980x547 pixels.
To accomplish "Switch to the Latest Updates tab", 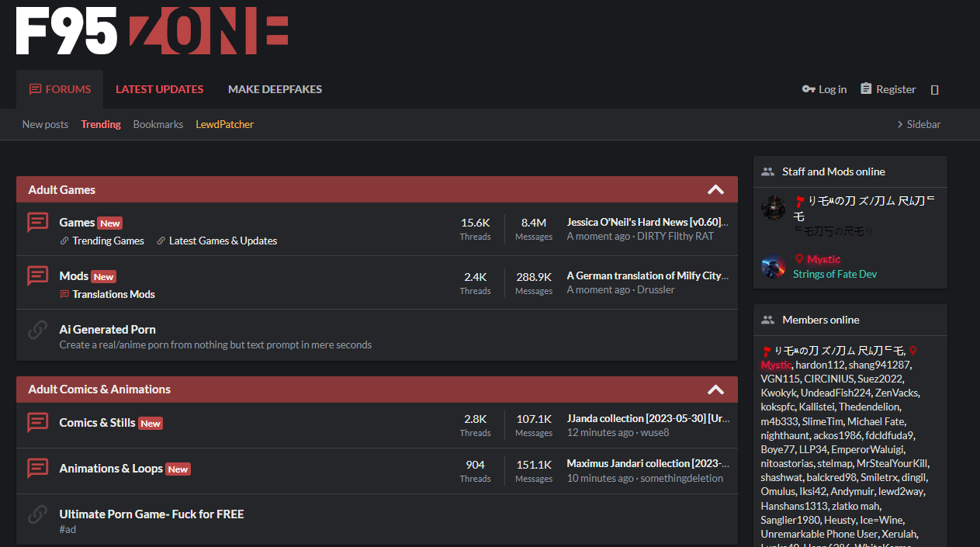I will 159,89.
